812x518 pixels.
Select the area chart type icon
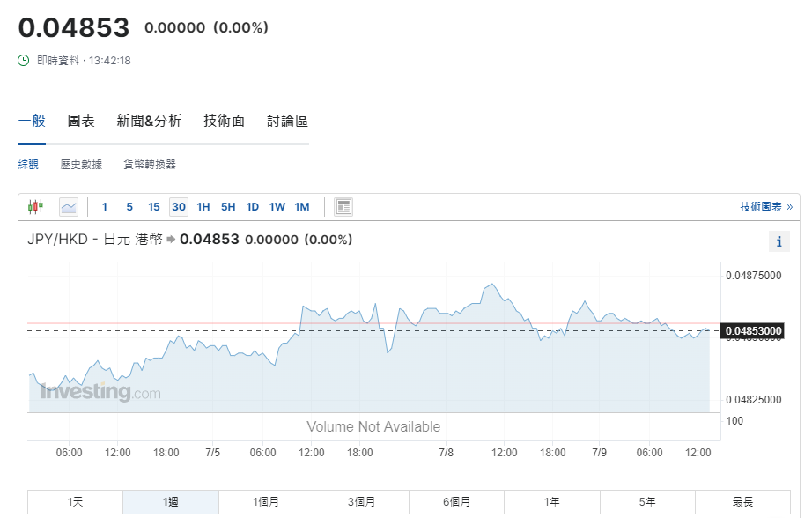click(x=69, y=207)
